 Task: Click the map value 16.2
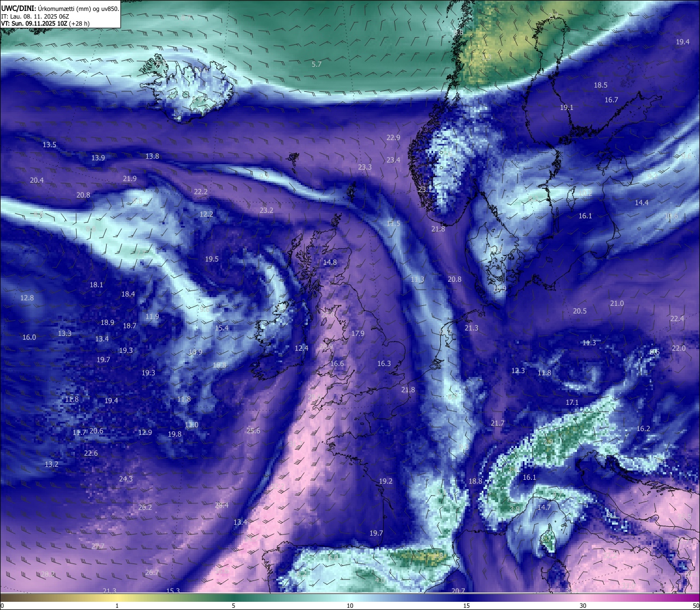click(643, 429)
